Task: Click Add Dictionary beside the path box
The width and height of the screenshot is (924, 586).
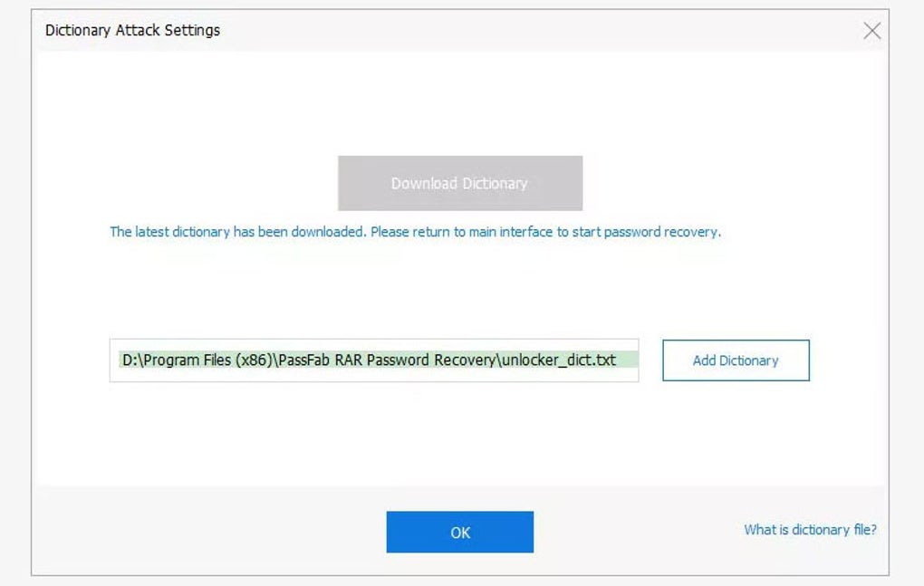Action: tap(736, 359)
